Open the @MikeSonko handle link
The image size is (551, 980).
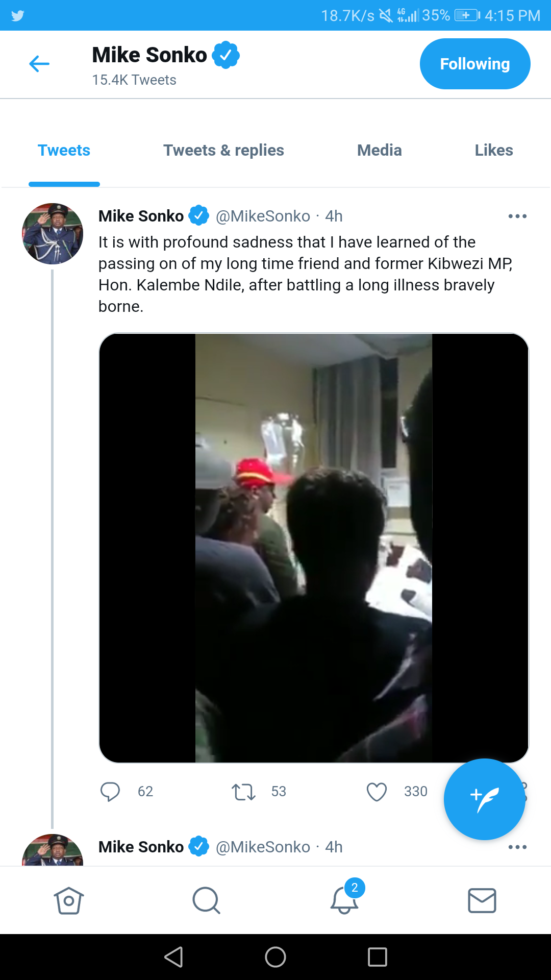pos(263,216)
